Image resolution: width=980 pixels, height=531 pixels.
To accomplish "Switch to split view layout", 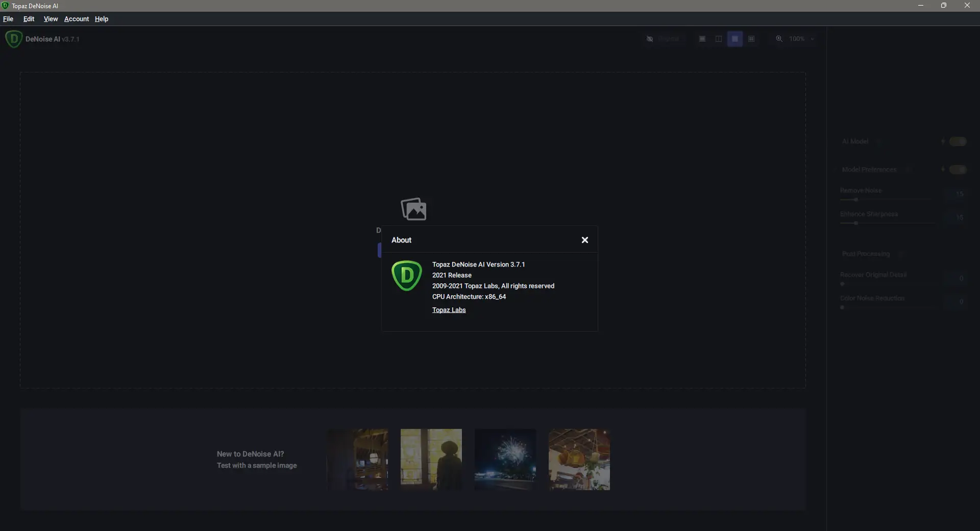I will 719,39.
